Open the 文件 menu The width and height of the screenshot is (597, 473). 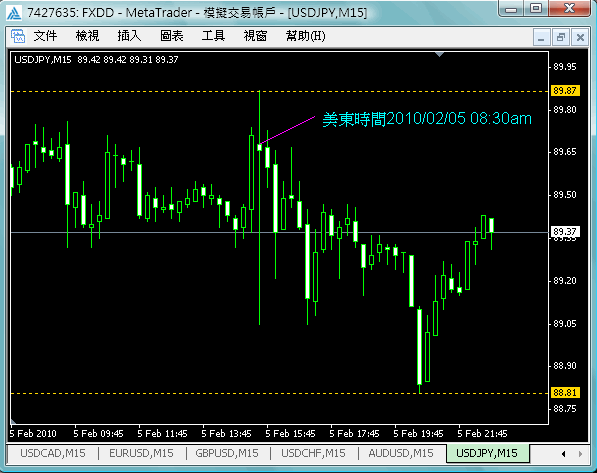click(x=45, y=36)
